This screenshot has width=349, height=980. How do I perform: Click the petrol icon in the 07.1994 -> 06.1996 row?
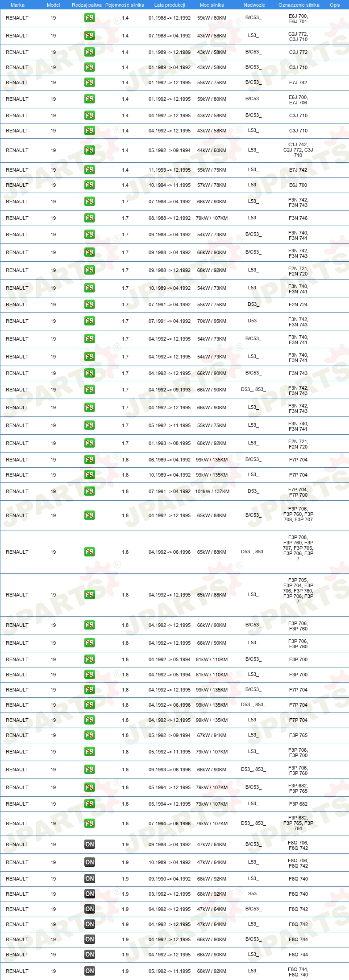(x=89, y=824)
